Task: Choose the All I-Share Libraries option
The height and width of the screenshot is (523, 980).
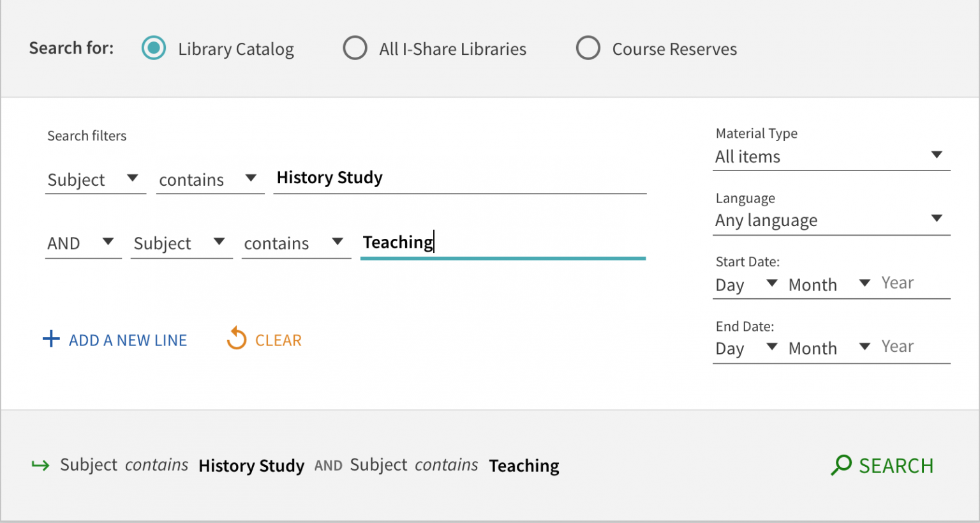Action: (355, 49)
